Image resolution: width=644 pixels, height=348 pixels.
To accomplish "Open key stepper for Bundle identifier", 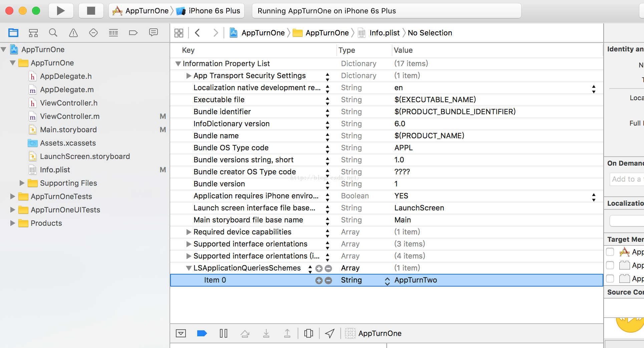I will (327, 113).
